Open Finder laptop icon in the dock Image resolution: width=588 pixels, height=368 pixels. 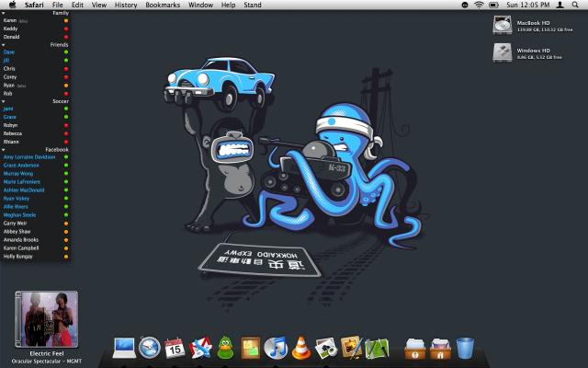(x=124, y=348)
